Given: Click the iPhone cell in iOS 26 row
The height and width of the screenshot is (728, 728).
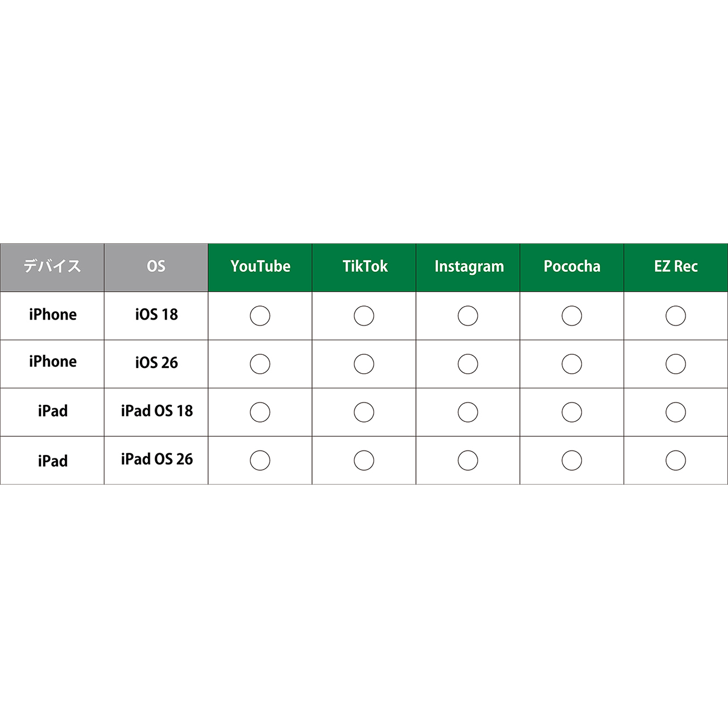Looking at the screenshot, I should point(52,362).
